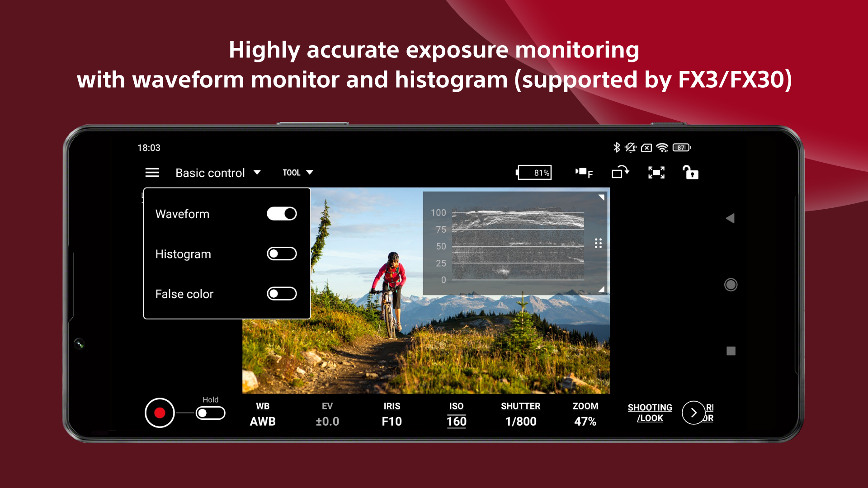Click the unlock padlock icon

(690, 173)
